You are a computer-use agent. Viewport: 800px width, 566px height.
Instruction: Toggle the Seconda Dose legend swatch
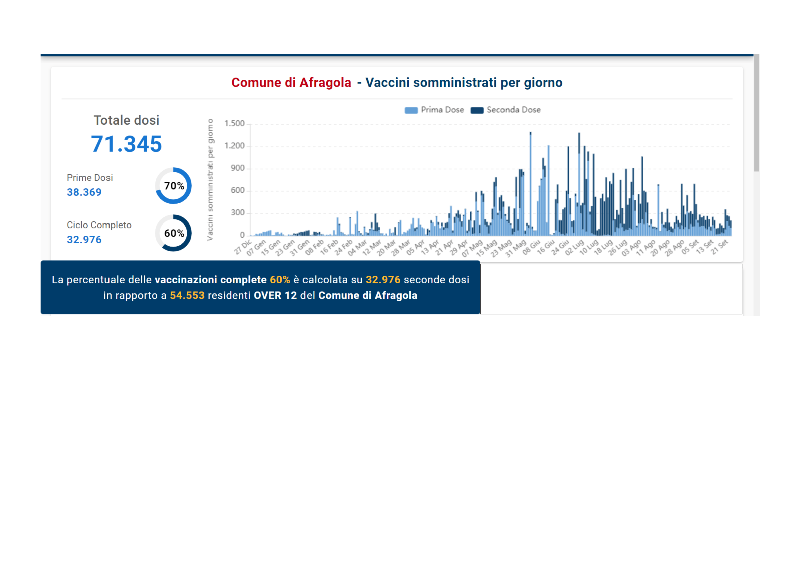[x=477, y=110]
